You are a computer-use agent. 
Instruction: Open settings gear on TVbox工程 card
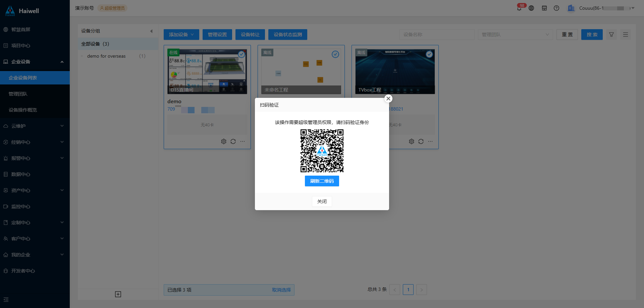412,141
